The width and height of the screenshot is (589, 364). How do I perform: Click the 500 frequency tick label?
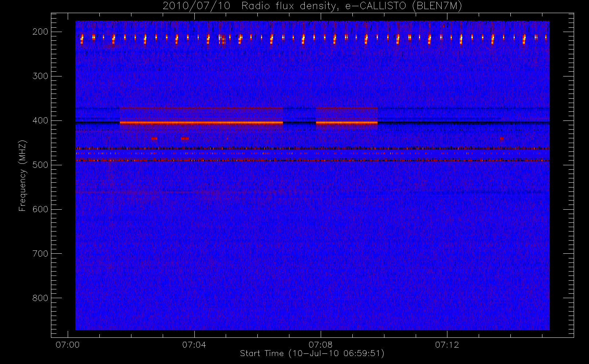tap(40, 165)
